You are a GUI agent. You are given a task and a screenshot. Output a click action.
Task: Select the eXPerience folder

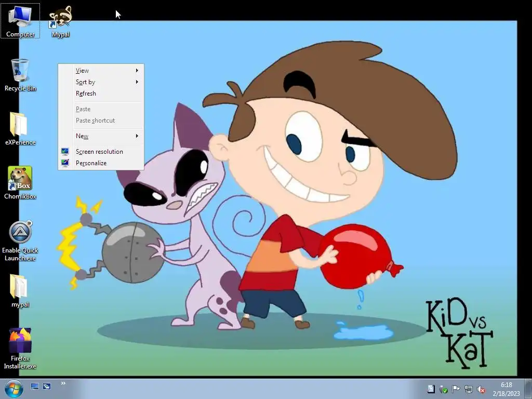[20, 129]
